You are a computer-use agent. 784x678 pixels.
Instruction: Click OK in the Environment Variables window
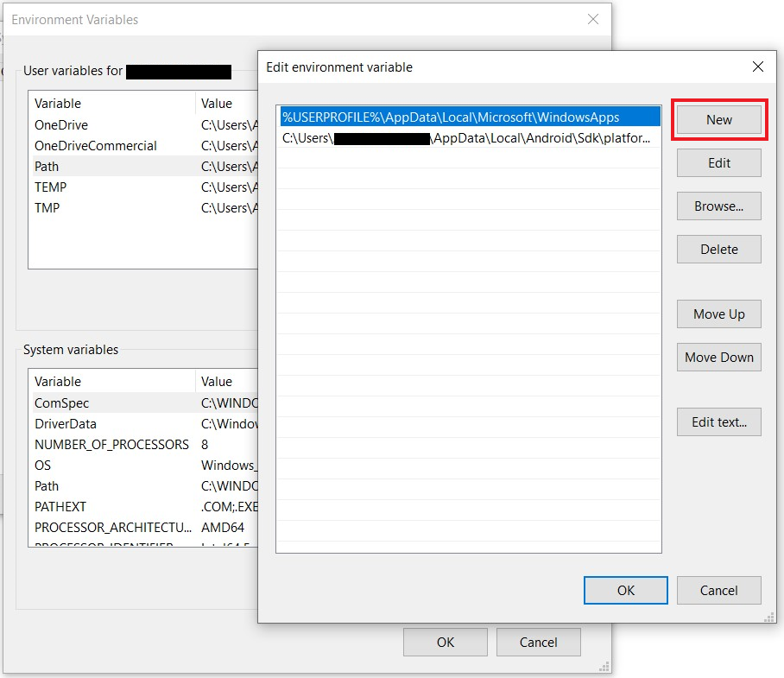coord(445,642)
